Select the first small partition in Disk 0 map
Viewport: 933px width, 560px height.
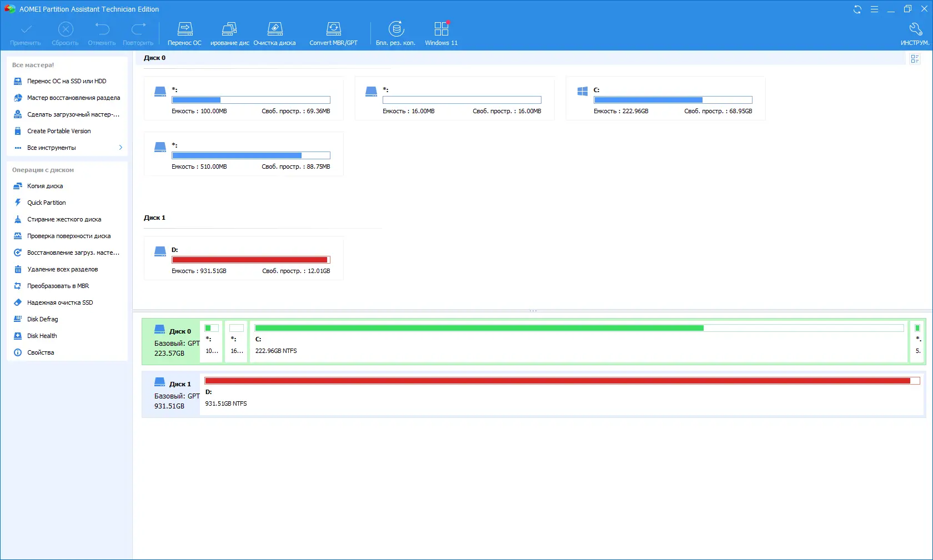click(x=212, y=341)
